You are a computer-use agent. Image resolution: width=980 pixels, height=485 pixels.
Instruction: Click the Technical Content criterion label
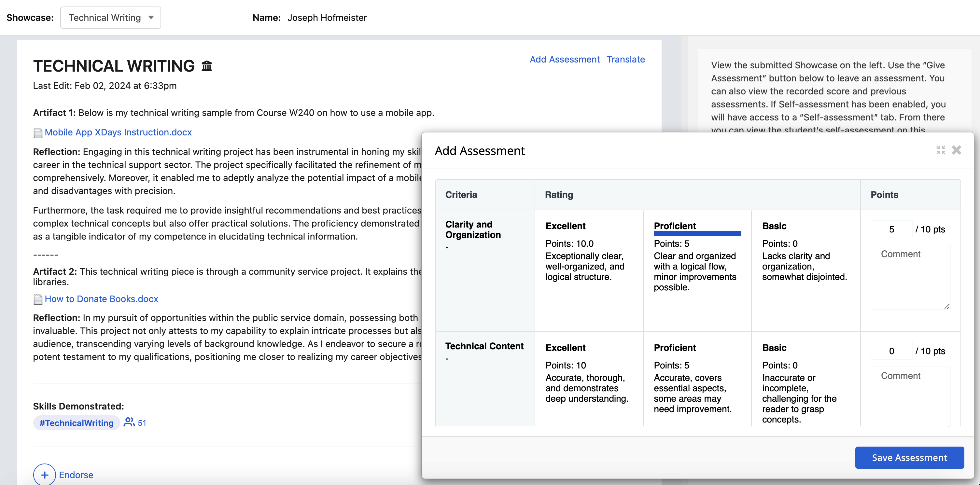pos(484,346)
